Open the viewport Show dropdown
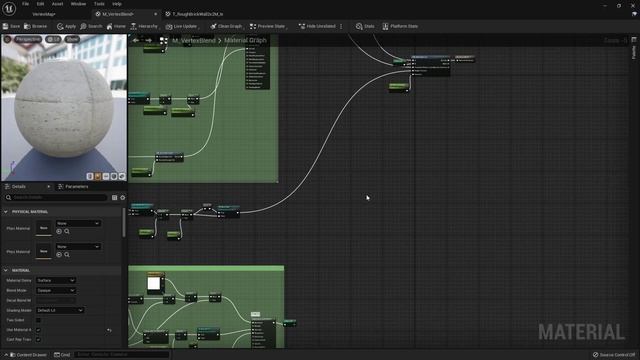The height and width of the screenshot is (360, 640). [x=72, y=39]
